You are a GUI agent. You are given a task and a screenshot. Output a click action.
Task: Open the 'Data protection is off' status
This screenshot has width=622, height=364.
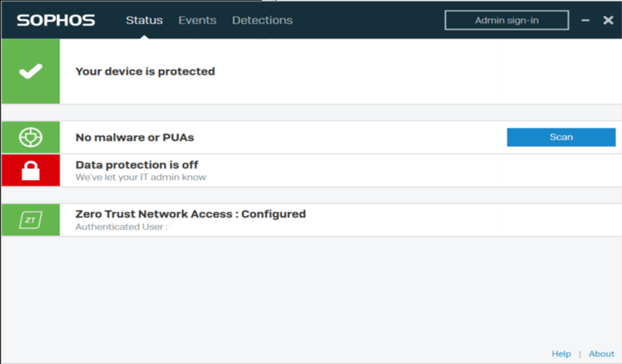point(137,165)
